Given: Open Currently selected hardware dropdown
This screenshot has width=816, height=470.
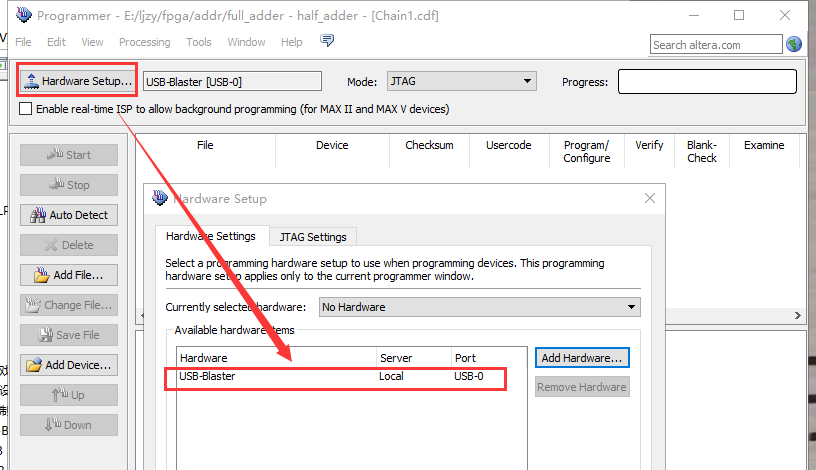Looking at the screenshot, I should click(479, 307).
